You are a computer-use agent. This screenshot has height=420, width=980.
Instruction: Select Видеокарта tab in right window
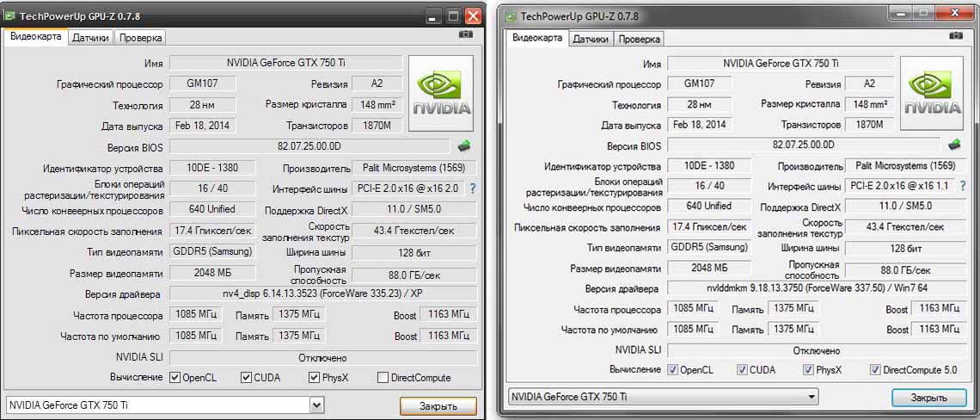(x=537, y=38)
